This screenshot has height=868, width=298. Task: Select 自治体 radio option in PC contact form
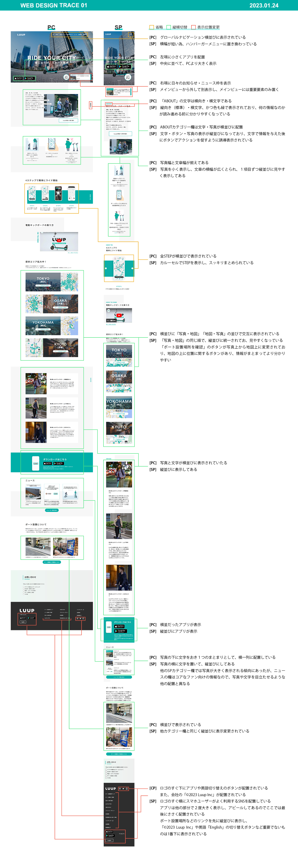point(24,589)
